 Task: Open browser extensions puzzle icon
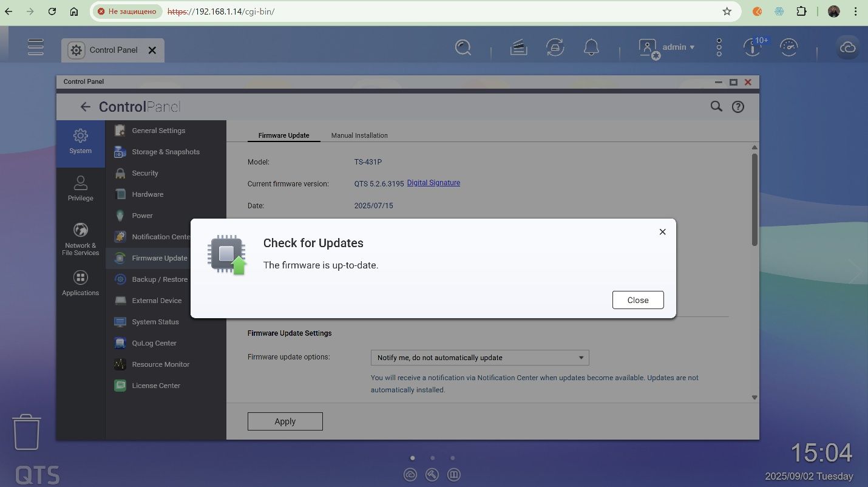pyautogui.click(x=801, y=12)
